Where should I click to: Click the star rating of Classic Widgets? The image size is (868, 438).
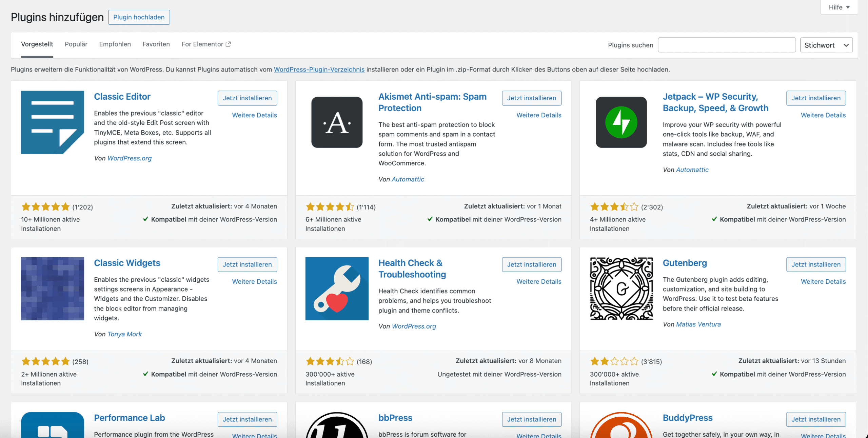tap(45, 361)
